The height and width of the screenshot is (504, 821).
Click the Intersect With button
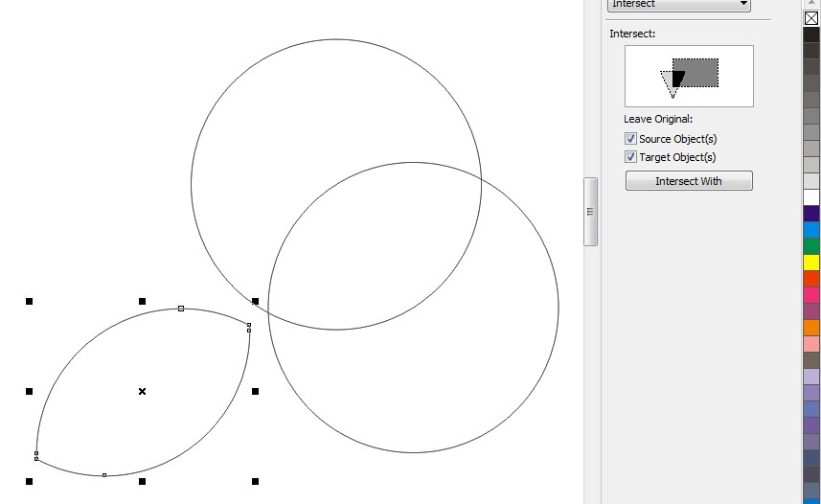689,181
